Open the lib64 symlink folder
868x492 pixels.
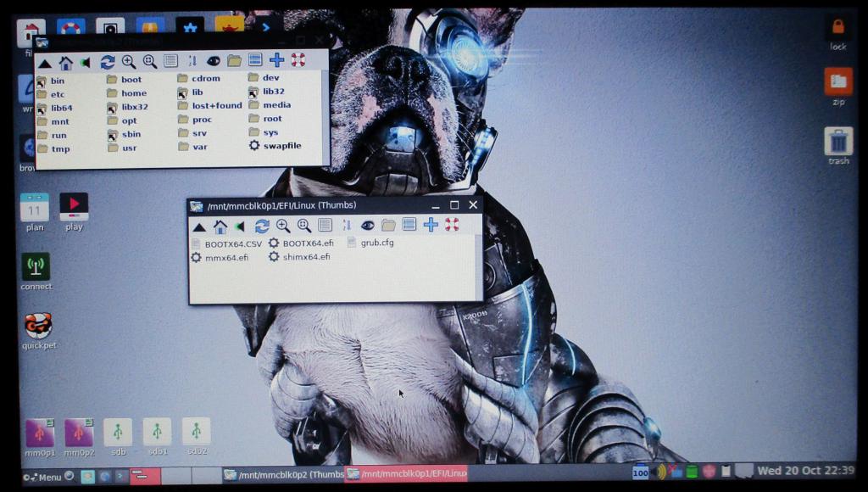(x=54, y=108)
